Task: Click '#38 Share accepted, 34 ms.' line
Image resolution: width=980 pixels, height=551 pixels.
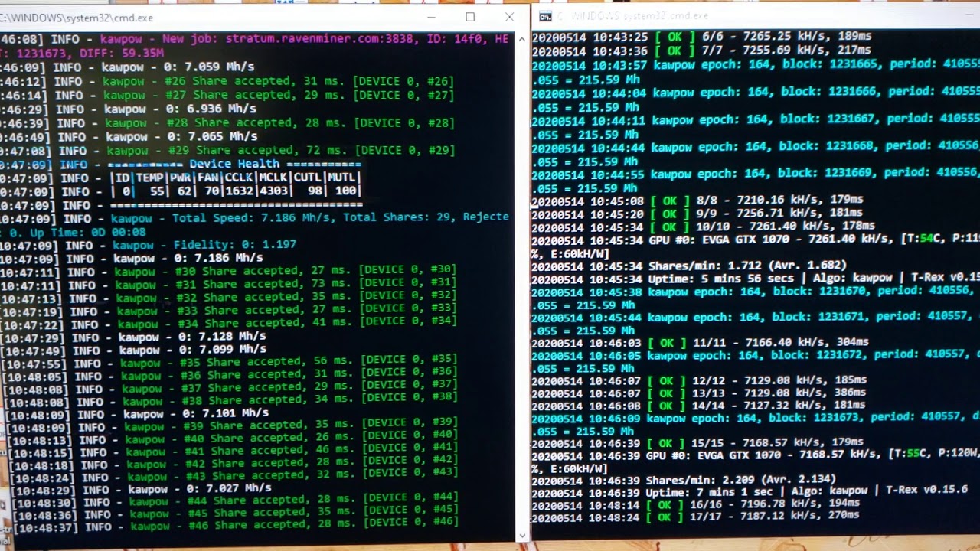Action: 230,400
